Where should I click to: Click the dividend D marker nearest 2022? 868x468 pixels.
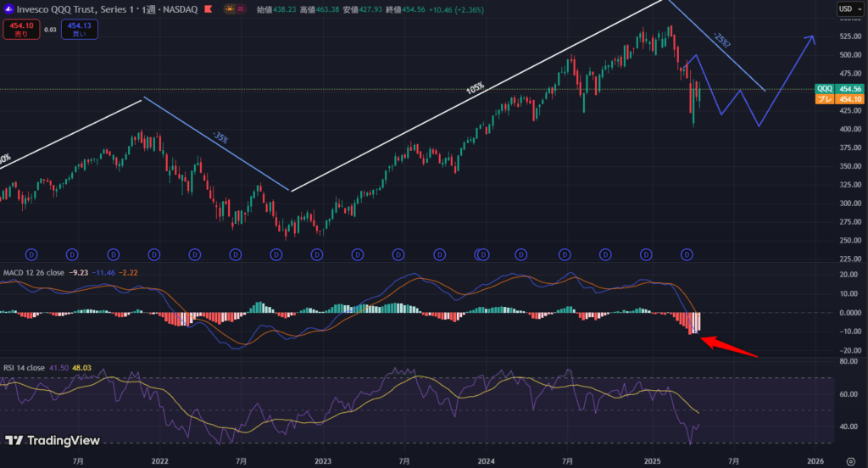(154, 254)
